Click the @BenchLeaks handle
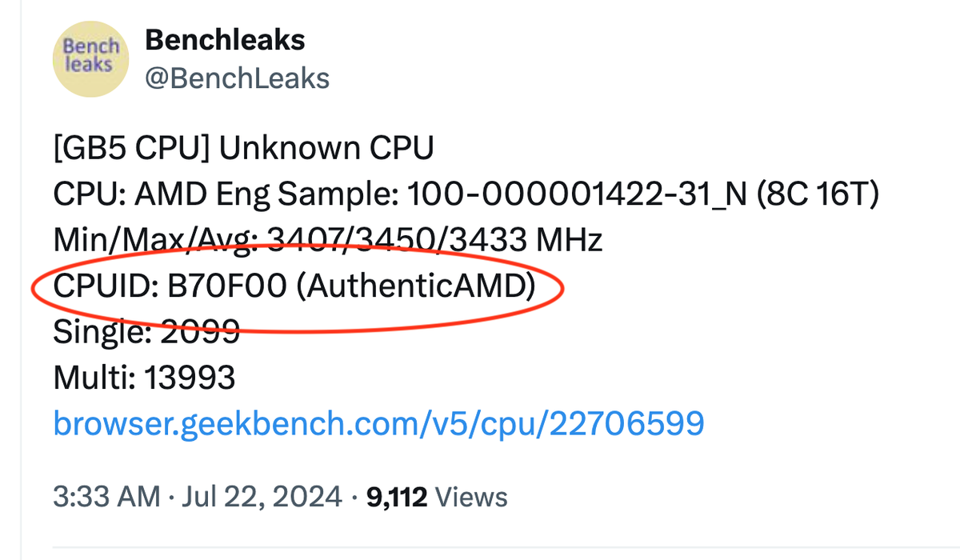 click(236, 78)
